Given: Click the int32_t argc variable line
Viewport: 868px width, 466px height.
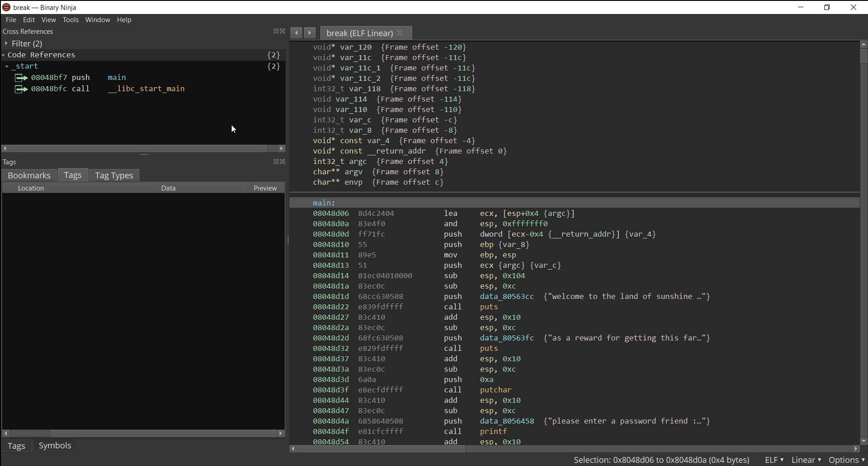Looking at the screenshot, I should pyautogui.click(x=380, y=162).
